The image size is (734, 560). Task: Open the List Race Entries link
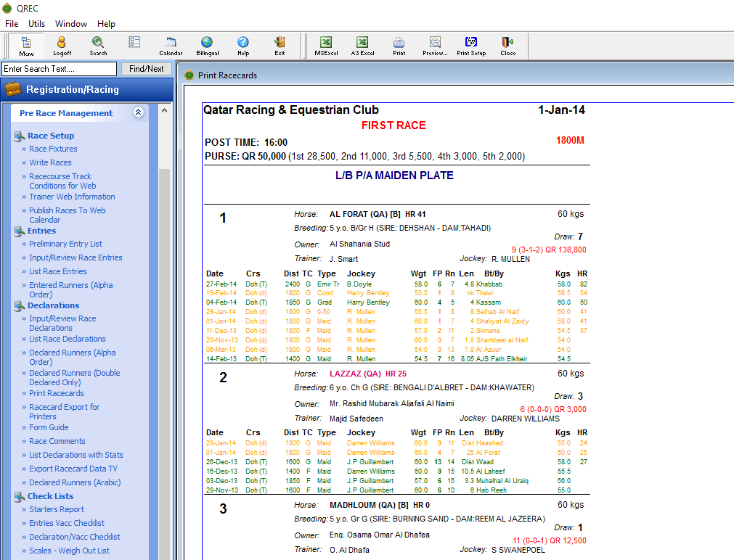(58, 271)
